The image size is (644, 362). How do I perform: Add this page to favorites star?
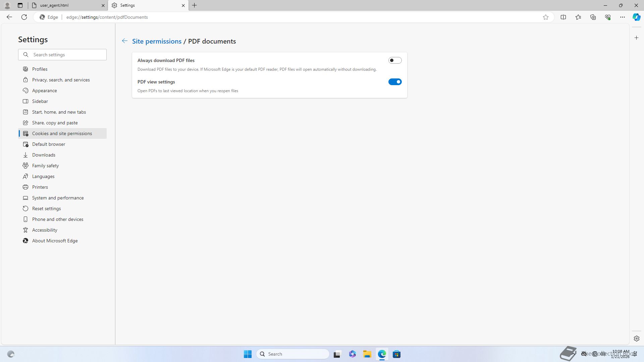pyautogui.click(x=546, y=17)
